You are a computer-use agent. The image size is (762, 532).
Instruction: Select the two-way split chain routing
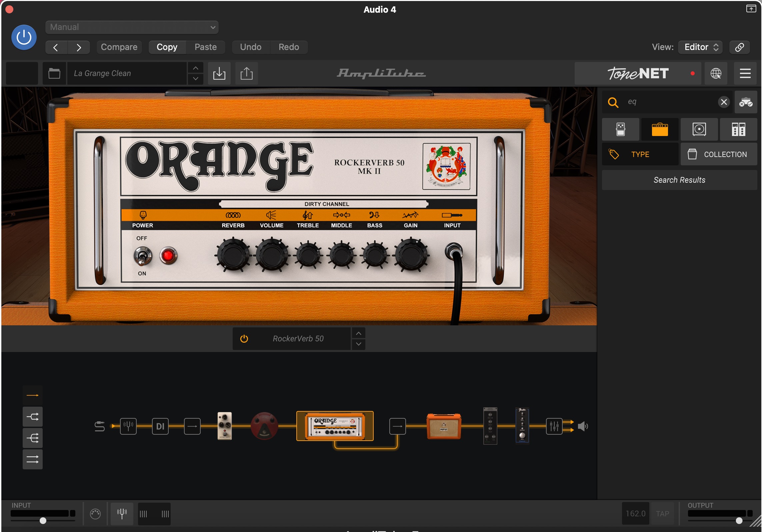[x=32, y=417]
